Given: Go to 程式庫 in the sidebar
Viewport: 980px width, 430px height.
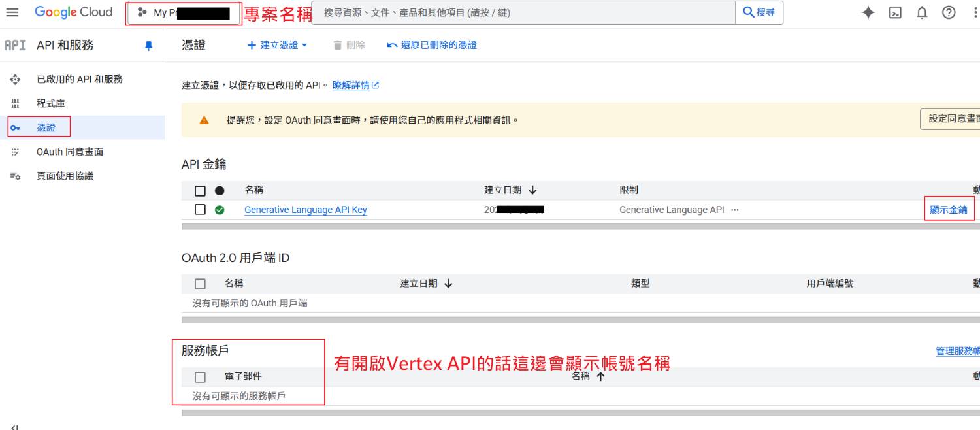Looking at the screenshot, I should [51, 103].
